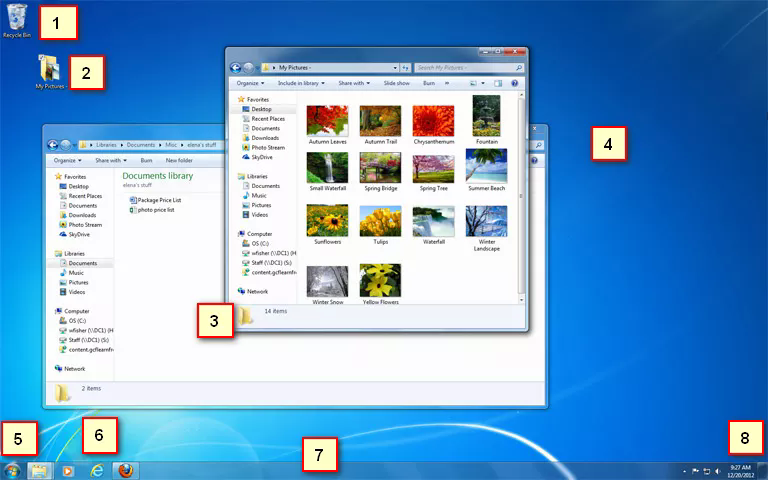768x480 pixels.
Task: Open Windows Explorer from the taskbar
Action: [39, 471]
